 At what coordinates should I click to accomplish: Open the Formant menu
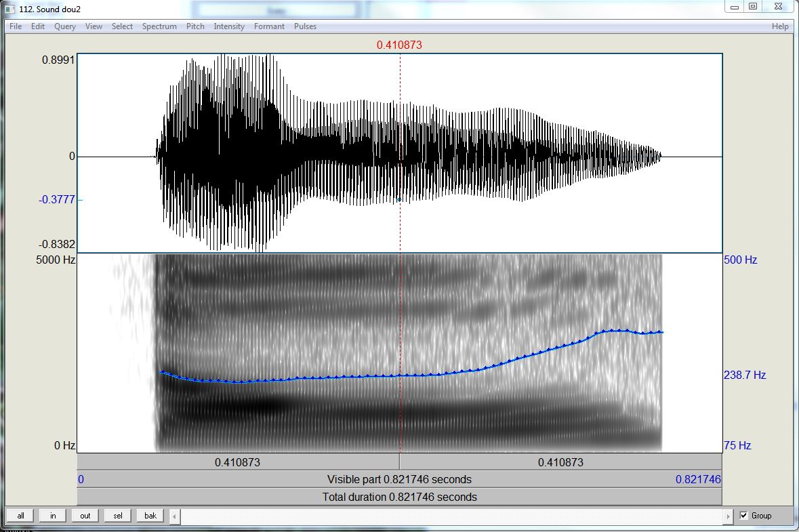click(269, 26)
